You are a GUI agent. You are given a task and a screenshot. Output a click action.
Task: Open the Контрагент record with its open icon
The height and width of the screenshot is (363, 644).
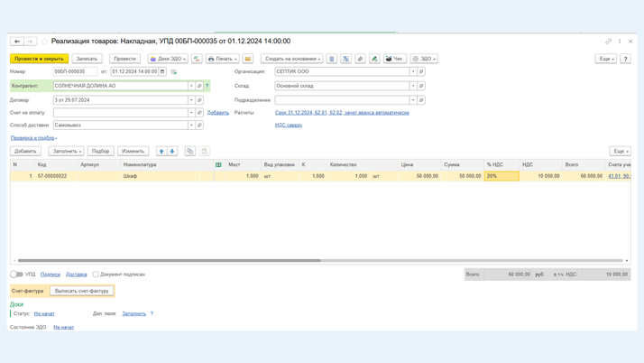[199, 86]
